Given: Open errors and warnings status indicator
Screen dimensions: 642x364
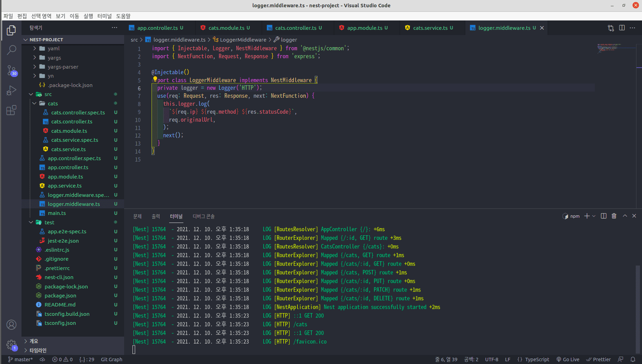Looking at the screenshot, I should 62,359.
